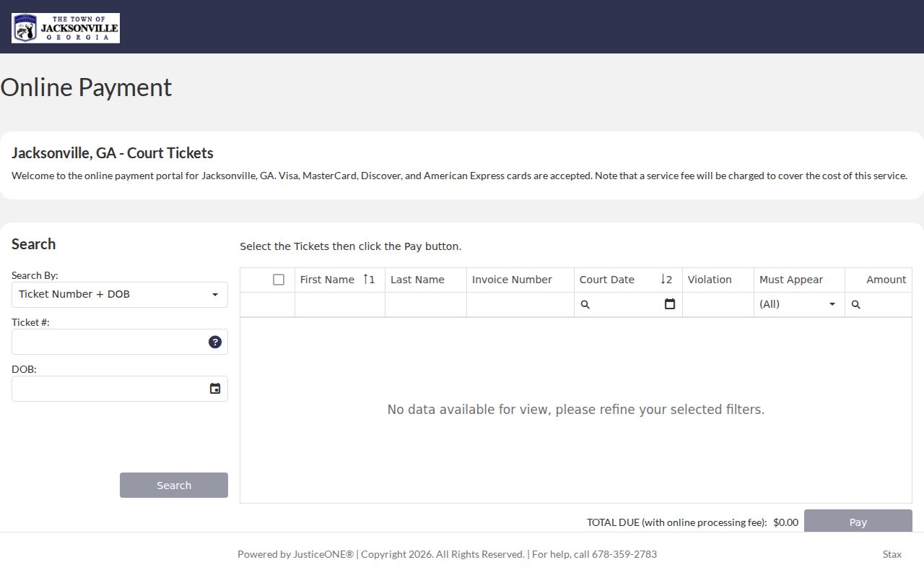This screenshot has height=578, width=924.
Task: Click the Pay button
Action: click(858, 521)
